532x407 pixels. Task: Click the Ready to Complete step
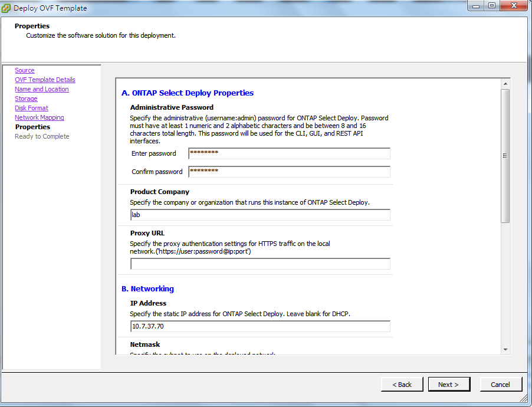coord(42,136)
